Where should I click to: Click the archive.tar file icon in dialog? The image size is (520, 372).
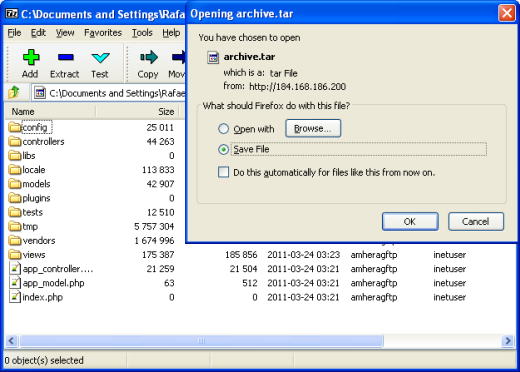213,57
